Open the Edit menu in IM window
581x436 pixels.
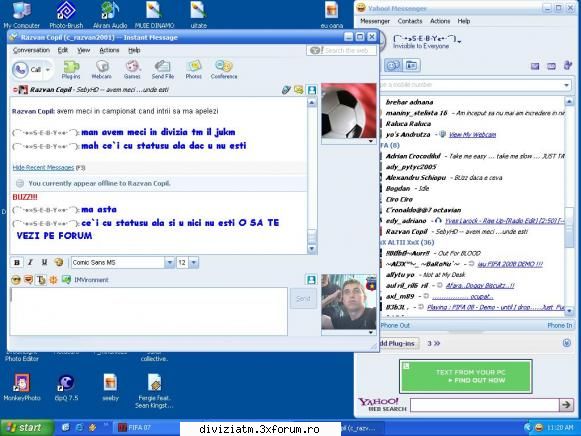63,50
